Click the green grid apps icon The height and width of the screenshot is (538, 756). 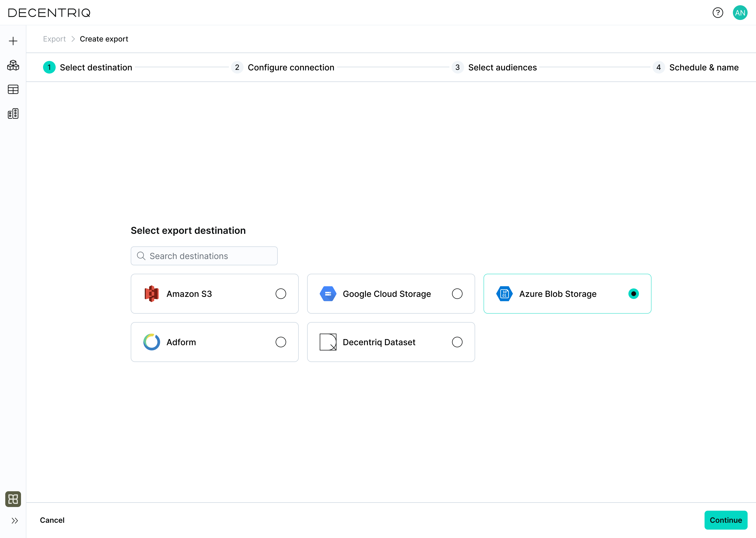[13, 499]
